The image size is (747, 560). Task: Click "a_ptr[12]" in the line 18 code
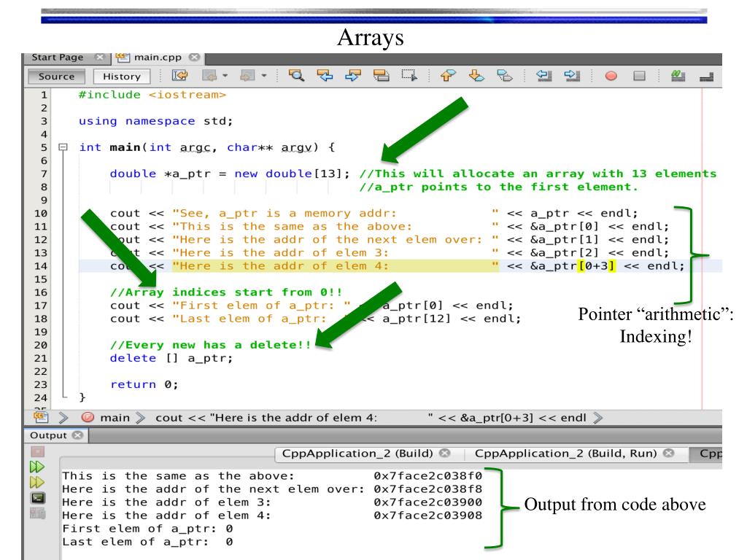pos(417,319)
